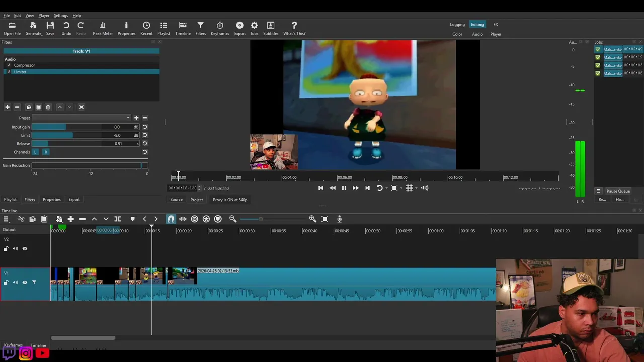The image size is (644, 362).
Task: Open the Recent files panel
Action: (x=146, y=29)
